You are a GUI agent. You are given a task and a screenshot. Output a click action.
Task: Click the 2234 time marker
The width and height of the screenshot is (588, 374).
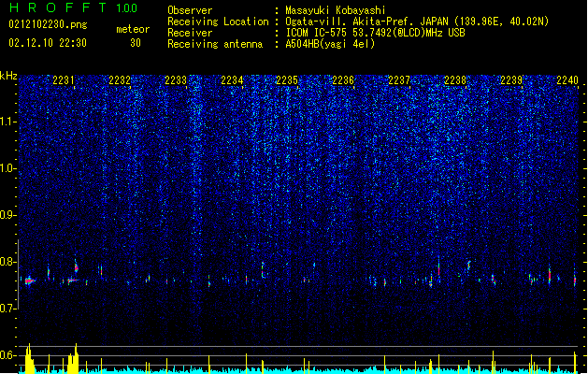point(232,80)
